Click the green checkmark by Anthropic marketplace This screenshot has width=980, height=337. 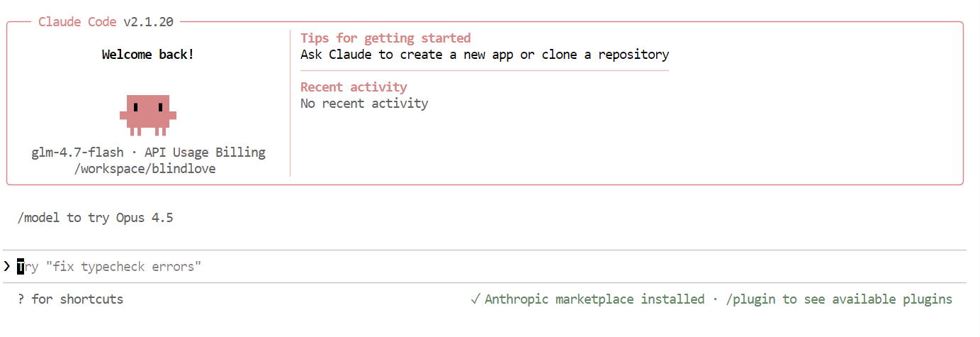tap(475, 299)
